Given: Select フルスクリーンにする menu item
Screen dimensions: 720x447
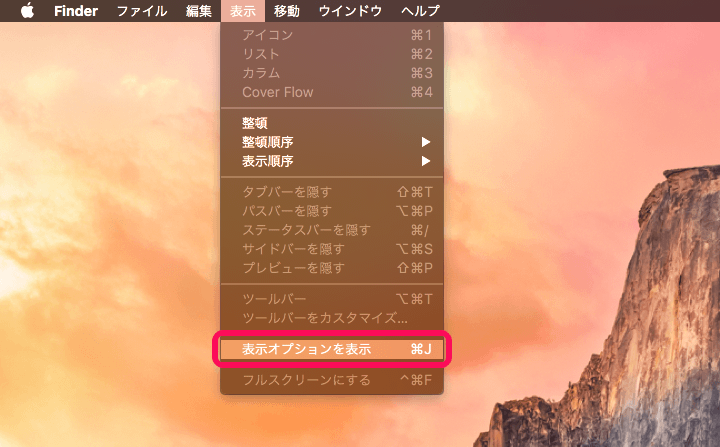Looking at the screenshot, I should (332, 380).
